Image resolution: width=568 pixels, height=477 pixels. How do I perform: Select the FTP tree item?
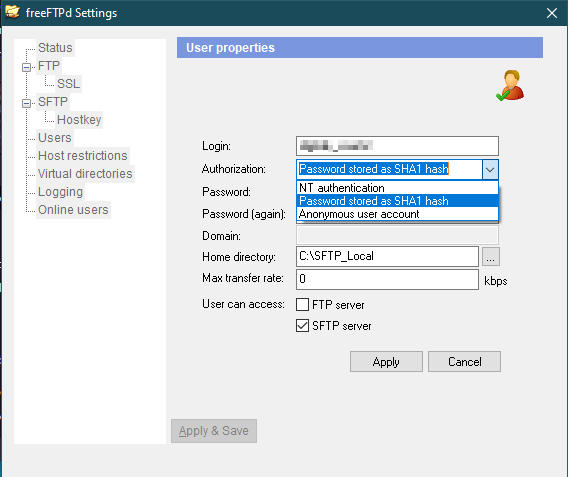tap(49, 66)
